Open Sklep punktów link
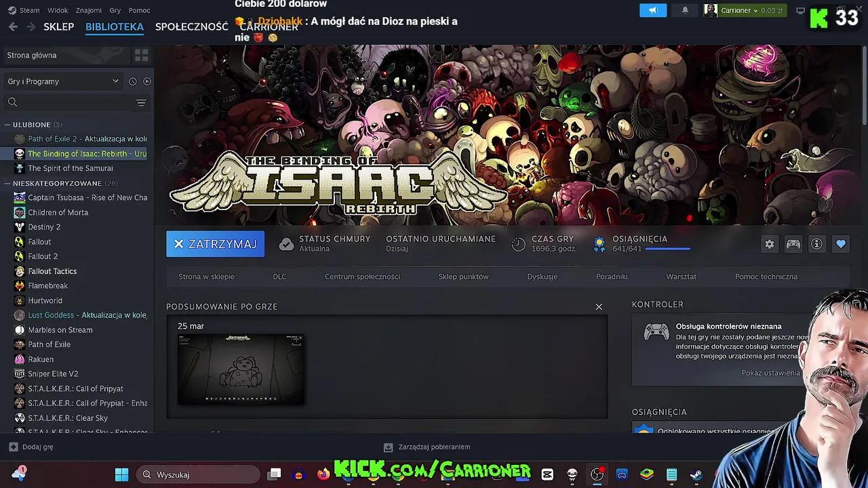868x488 pixels. coord(463,277)
